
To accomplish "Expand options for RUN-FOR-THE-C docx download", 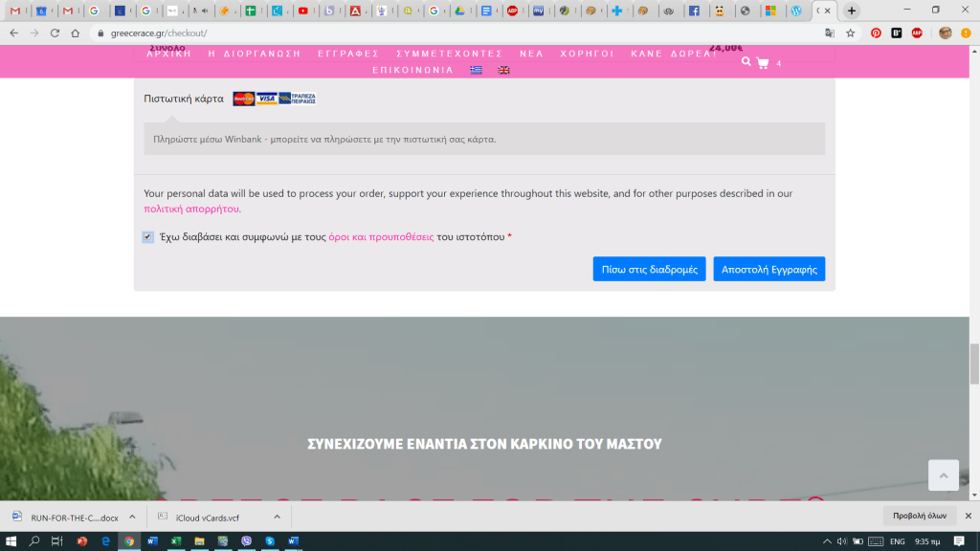I will pos(134,517).
